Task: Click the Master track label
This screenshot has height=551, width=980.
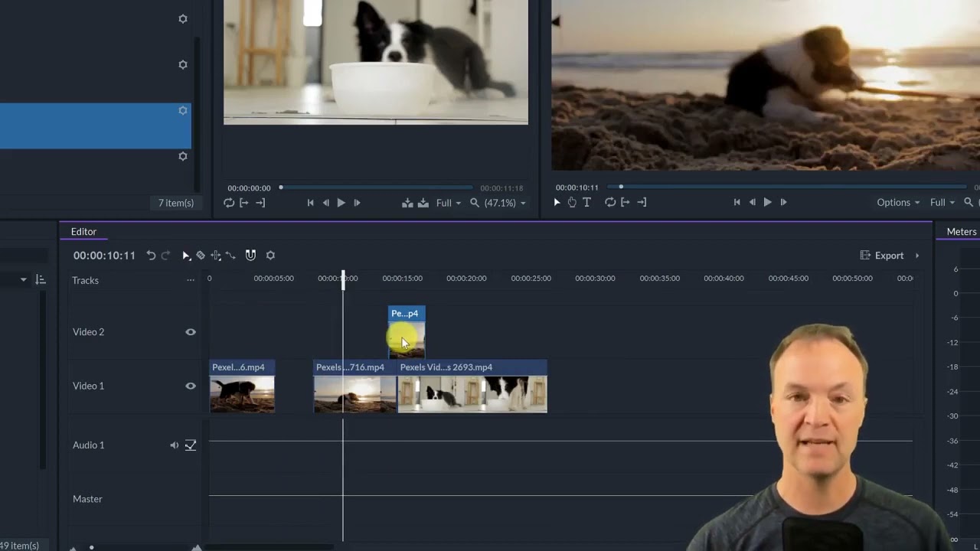Action: point(87,499)
